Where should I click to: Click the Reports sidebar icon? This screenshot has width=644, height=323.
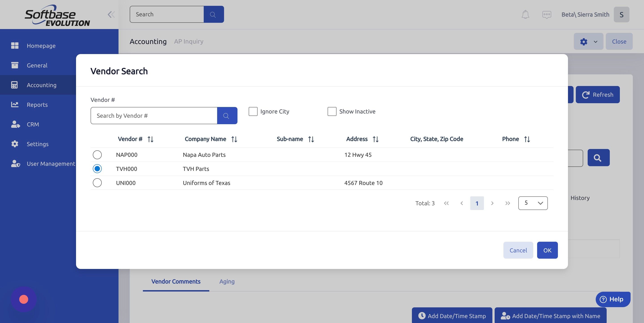point(15,105)
